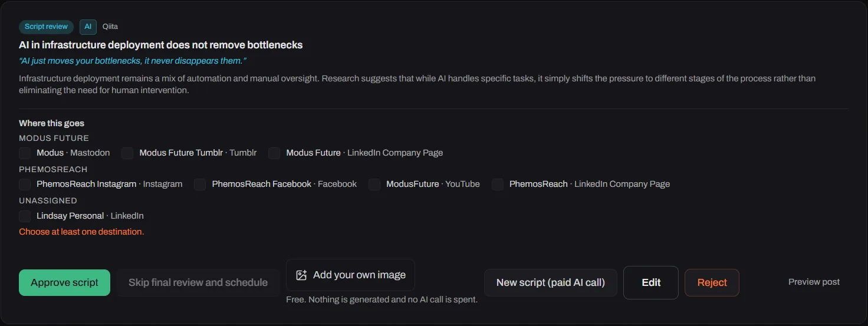This screenshot has height=326, width=868.
Task: Click the UNASSIGNED group label
Action: tap(48, 200)
